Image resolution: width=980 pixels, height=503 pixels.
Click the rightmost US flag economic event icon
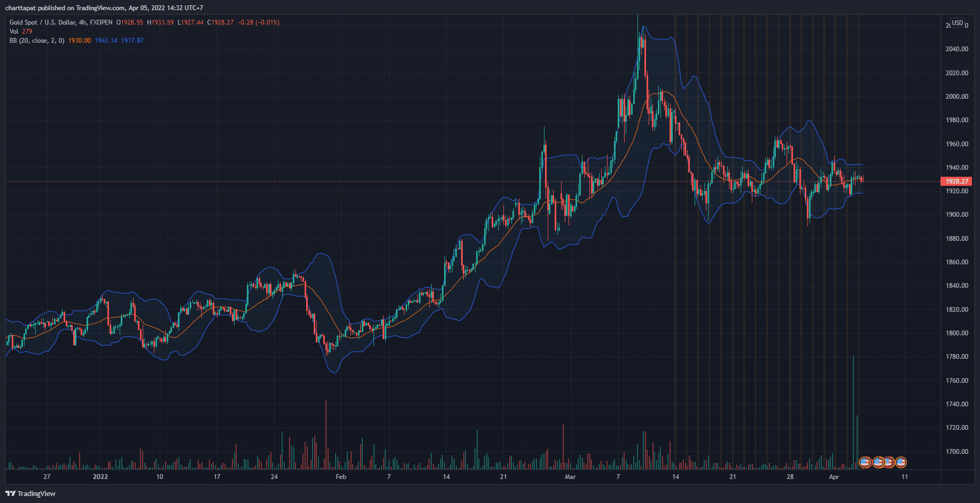pos(901,462)
